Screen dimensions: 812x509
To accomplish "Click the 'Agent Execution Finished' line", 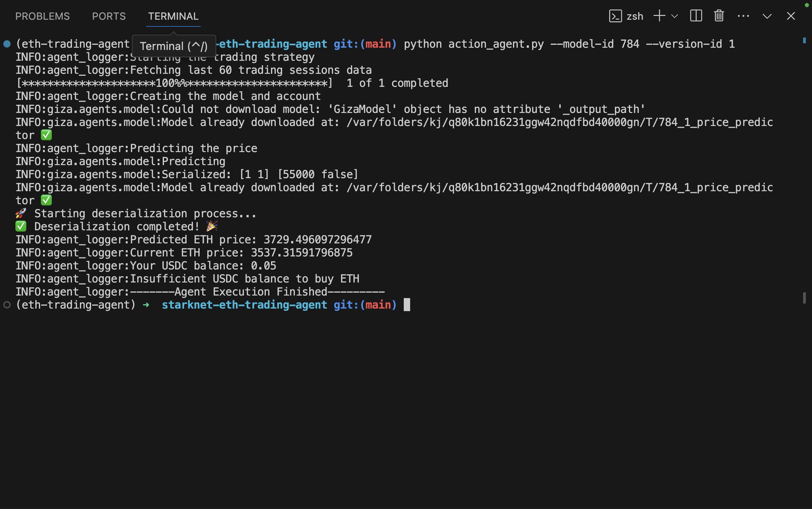I will pyautogui.click(x=200, y=292).
